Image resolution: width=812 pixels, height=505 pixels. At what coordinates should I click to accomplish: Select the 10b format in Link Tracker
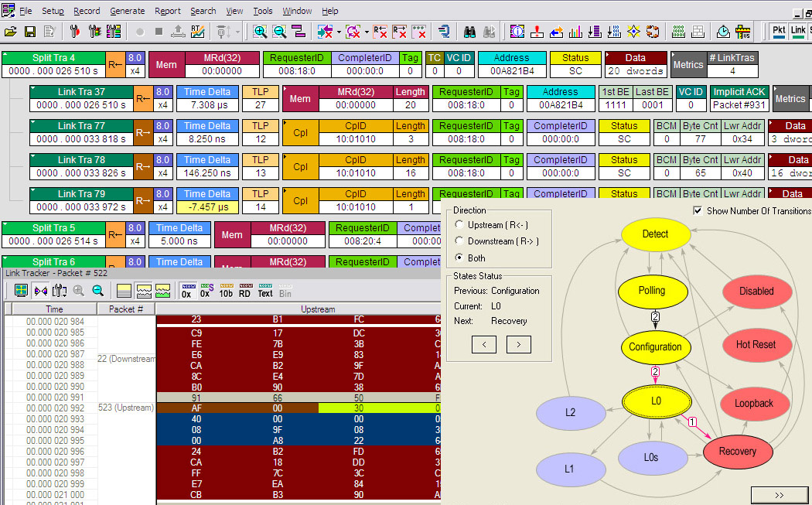tap(226, 291)
